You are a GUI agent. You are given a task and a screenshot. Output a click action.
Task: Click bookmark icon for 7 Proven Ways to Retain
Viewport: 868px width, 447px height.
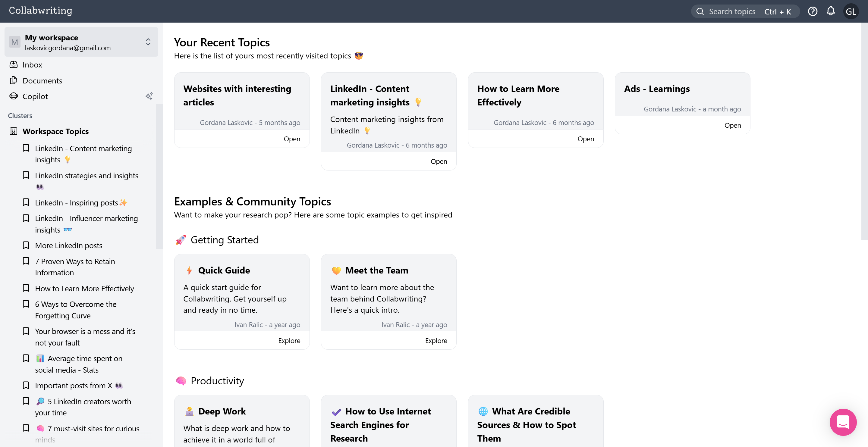pyautogui.click(x=26, y=261)
